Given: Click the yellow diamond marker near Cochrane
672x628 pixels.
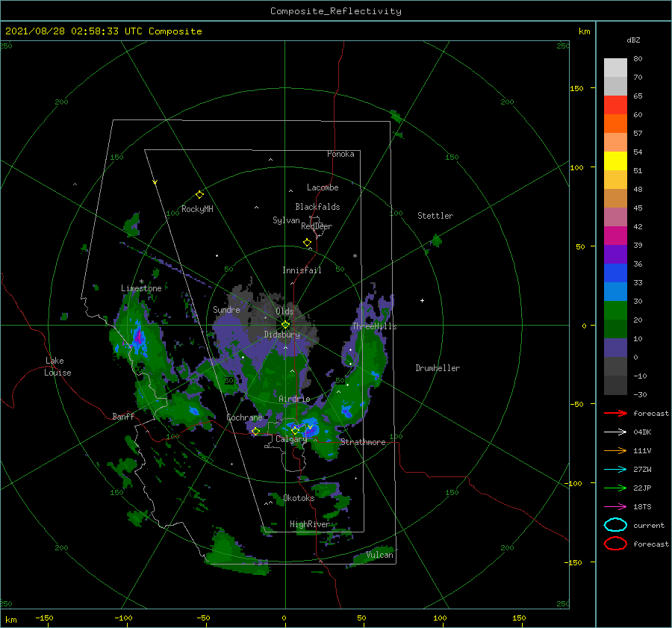Looking at the screenshot, I should pos(255,431).
